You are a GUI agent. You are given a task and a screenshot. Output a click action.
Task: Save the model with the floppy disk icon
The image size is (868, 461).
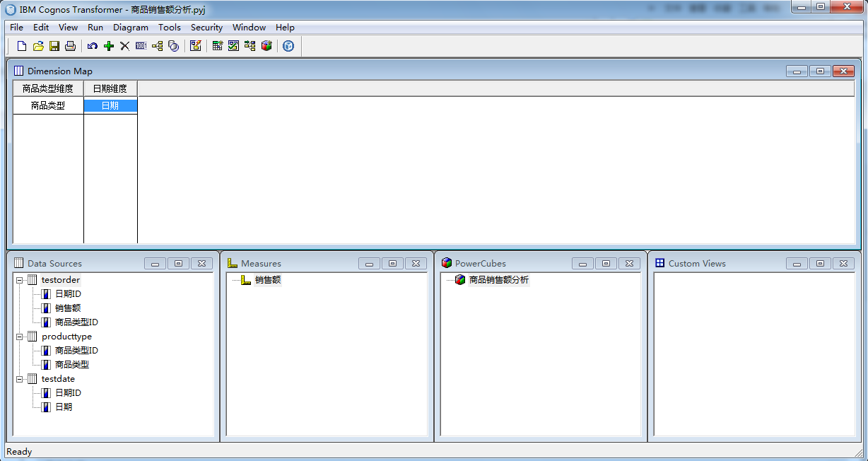(x=54, y=46)
